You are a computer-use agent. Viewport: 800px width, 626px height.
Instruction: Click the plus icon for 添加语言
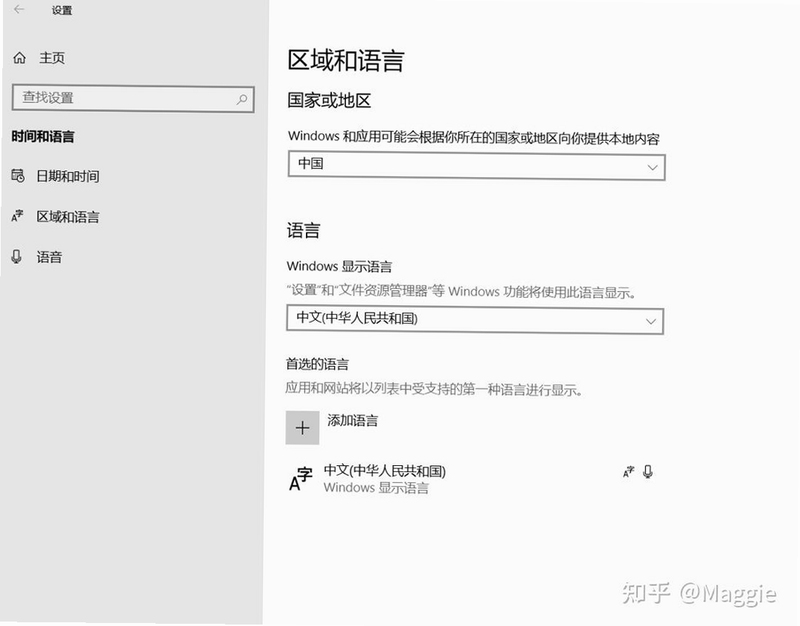point(302,428)
